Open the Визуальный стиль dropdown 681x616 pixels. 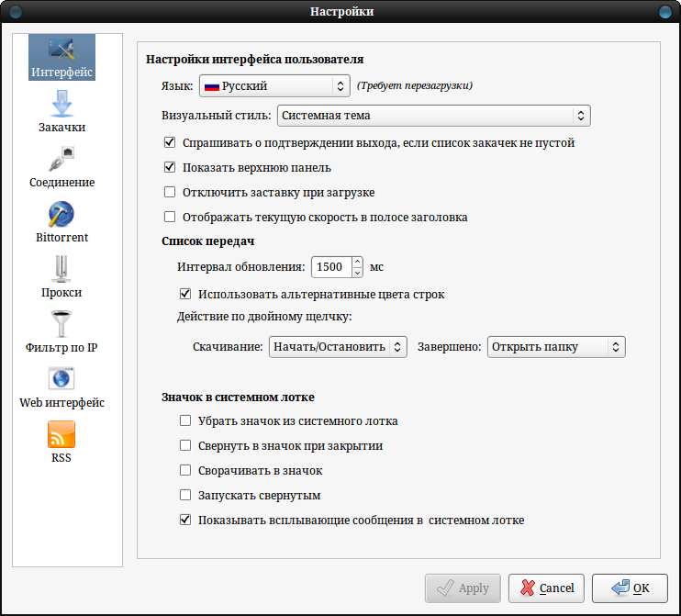click(x=433, y=116)
